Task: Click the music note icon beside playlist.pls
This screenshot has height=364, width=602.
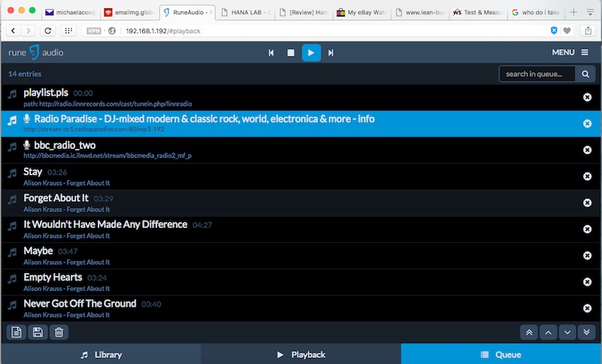Action: (x=12, y=94)
